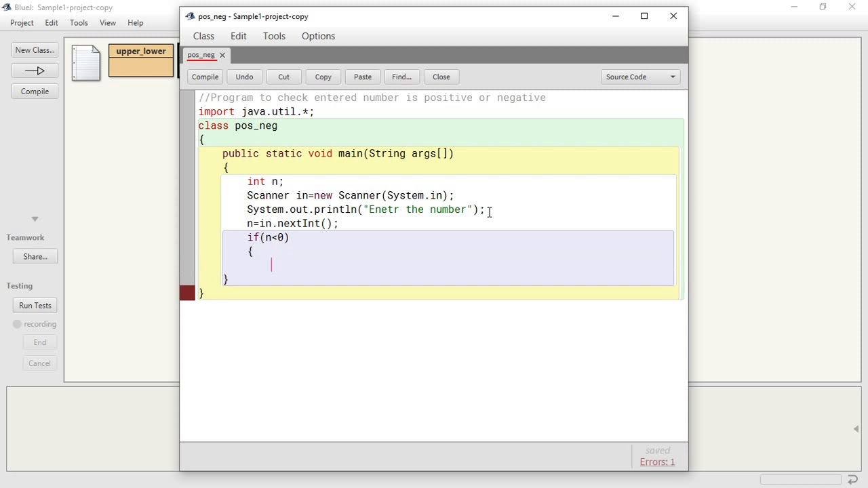Click the comment line at top of code
Viewport: 868px width, 488px height.
372,98
